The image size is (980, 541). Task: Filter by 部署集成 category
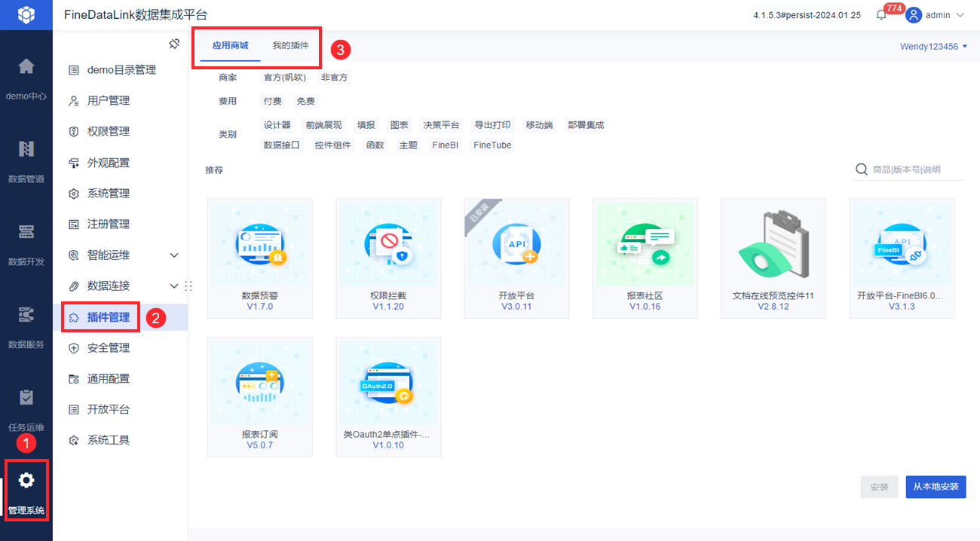pyautogui.click(x=586, y=125)
